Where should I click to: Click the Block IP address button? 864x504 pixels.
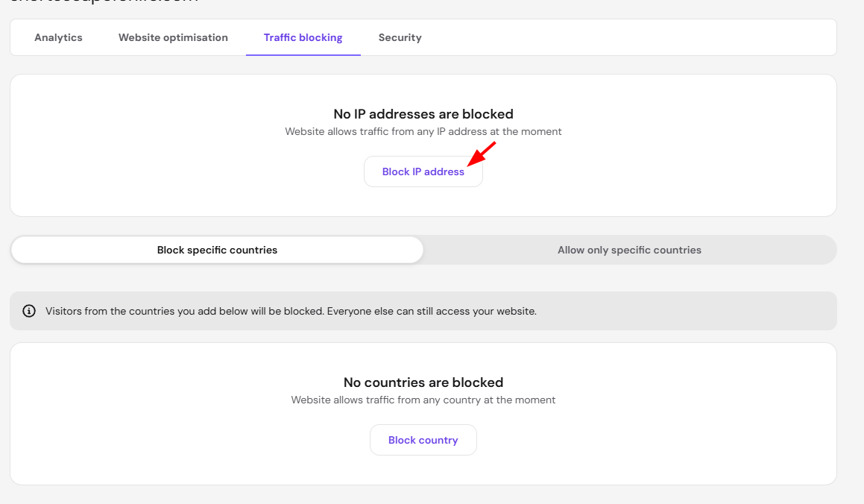point(423,172)
